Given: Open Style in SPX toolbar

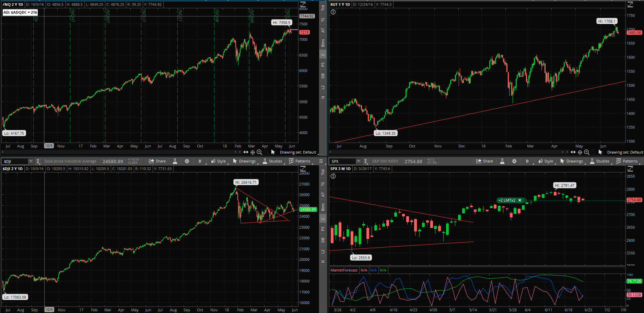Looking at the screenshot, I should (546, 161).
